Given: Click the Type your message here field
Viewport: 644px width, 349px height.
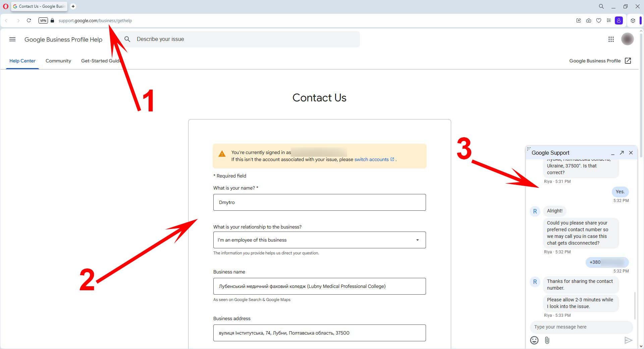Looking at the screenshot, I should (581, 327).
